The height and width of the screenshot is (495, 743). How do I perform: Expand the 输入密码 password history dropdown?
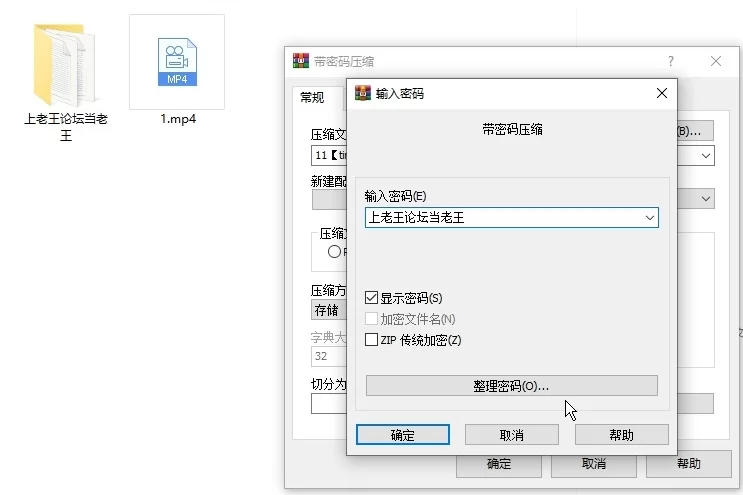(x=649, y=217)
